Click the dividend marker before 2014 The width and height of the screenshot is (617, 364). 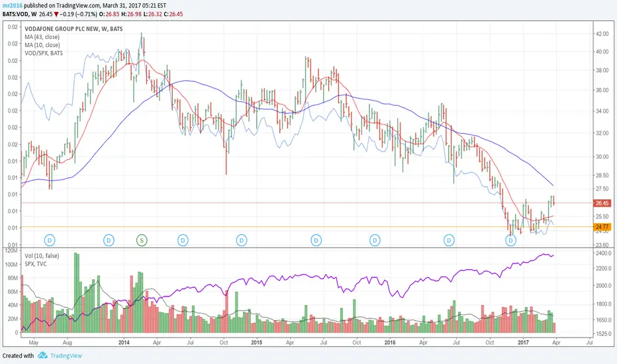[109, 240]
